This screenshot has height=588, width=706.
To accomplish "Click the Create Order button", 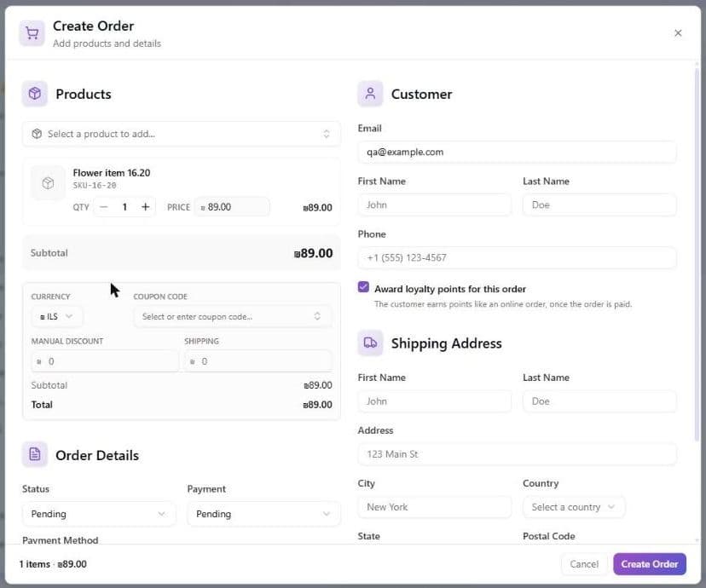I will point(649,563).
